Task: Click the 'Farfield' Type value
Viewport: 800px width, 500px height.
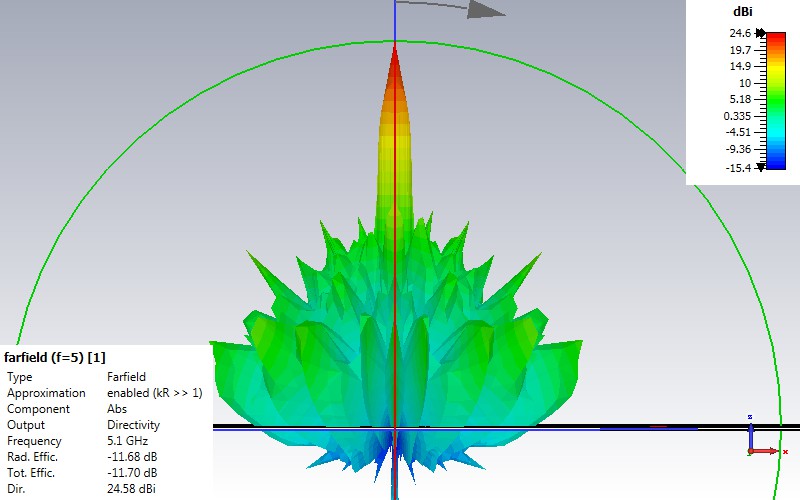Action: click(127, 377)
